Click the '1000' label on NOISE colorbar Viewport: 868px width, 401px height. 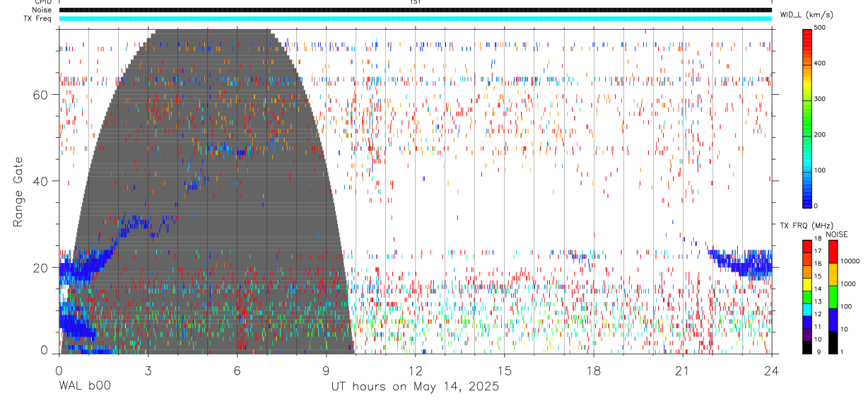tap(848, 284)
